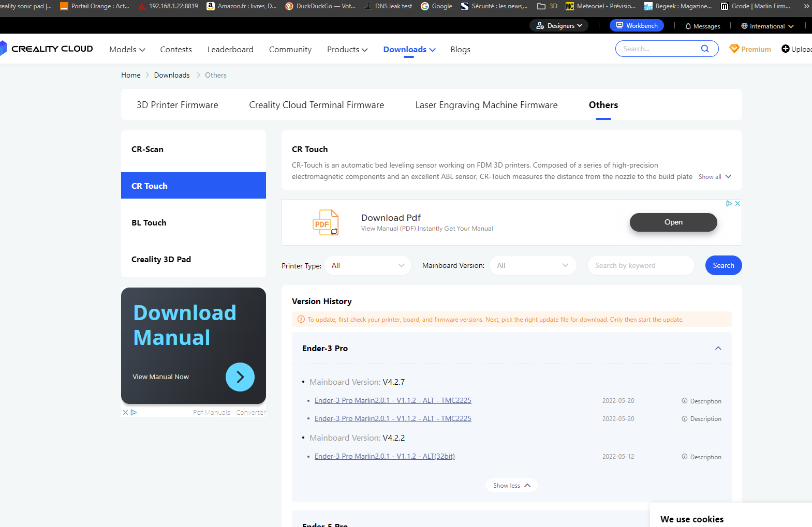Click the info icon beside the 2022-05-12 Description
Viewport: 812px width, 527px height.
685,457
